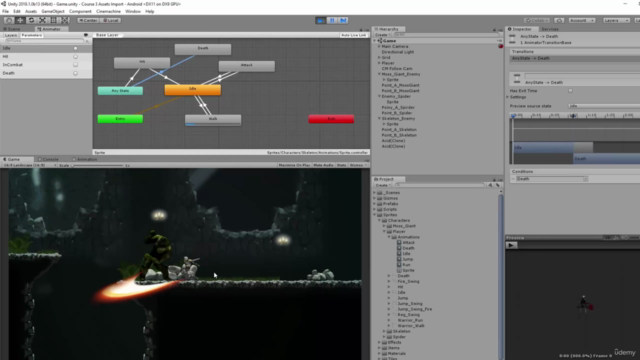Viewport: 640px width, 360px height.
Task: Collapse the Moss_Giant_Enemy hierarchy item
Action: [x=379, y=74]
